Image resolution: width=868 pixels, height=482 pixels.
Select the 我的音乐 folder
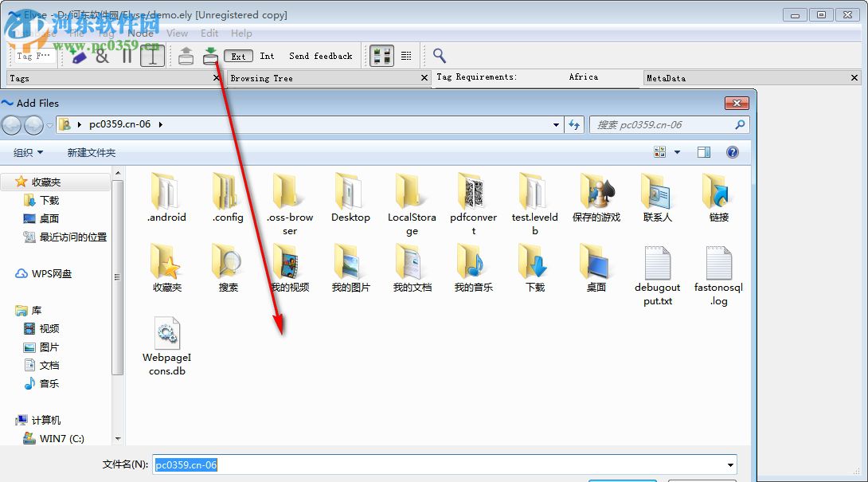[x=473, y=268]
